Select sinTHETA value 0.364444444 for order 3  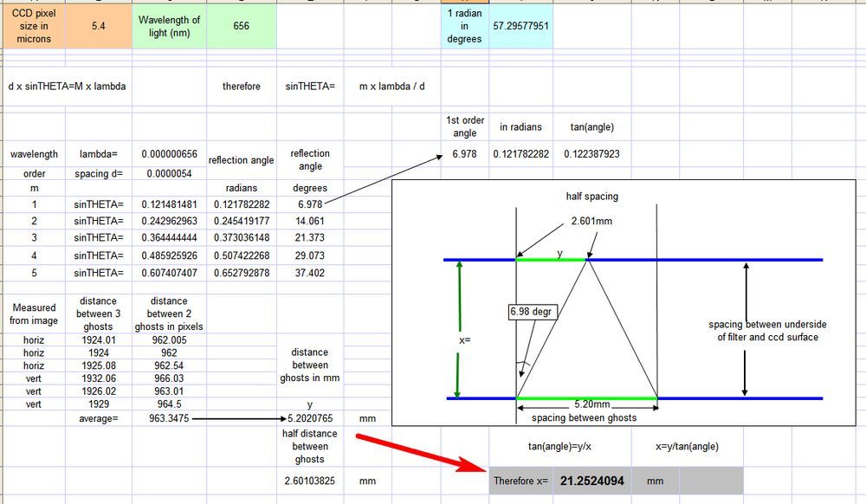point(169,238)
